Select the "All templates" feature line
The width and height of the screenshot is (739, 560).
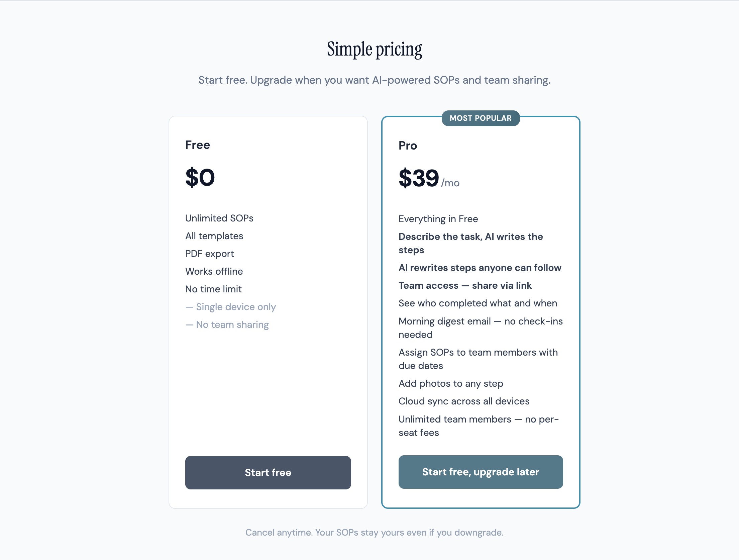pyautogui.click(x=214, y=236)
